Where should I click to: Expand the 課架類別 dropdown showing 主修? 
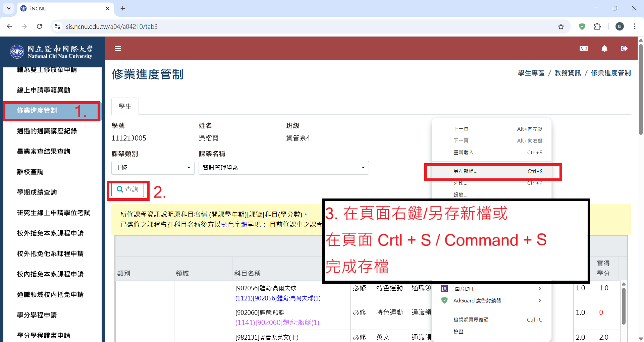[153, 168]
